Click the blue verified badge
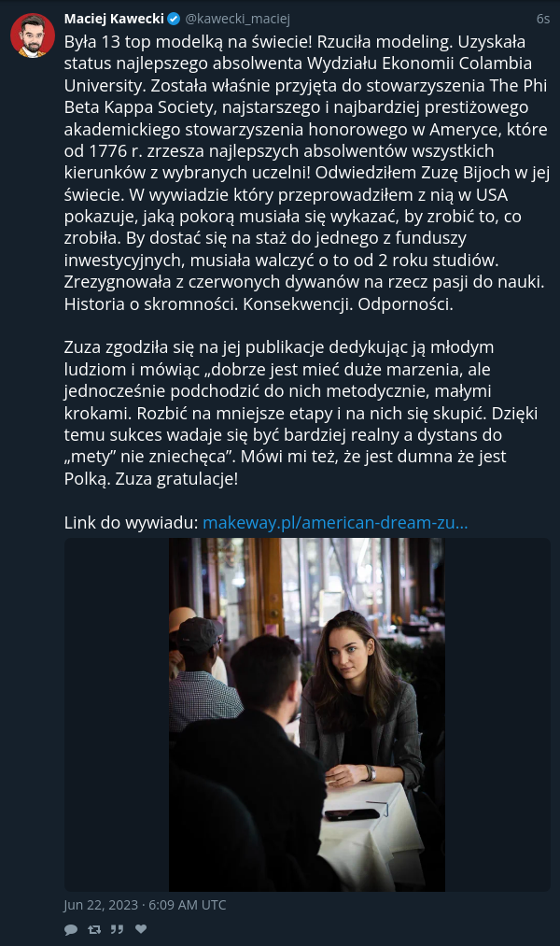The height and width of the screenshot is (946, 560). click(x=174, y=20)
